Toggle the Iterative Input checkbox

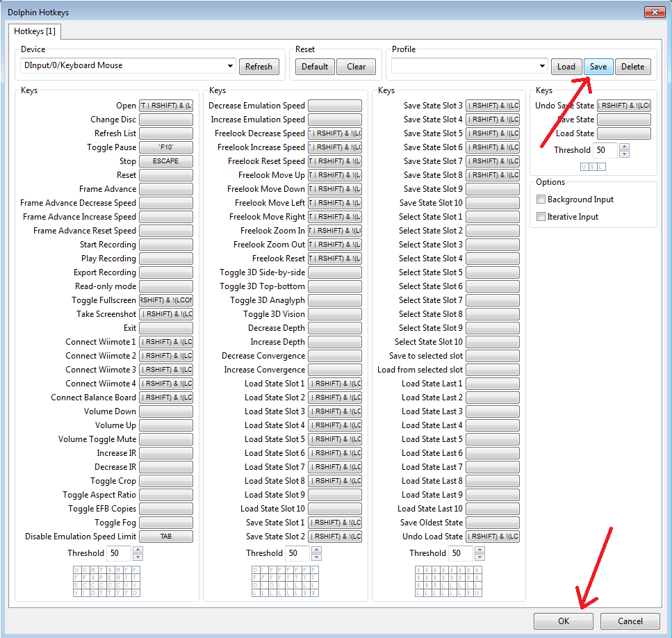coord(541,217)
